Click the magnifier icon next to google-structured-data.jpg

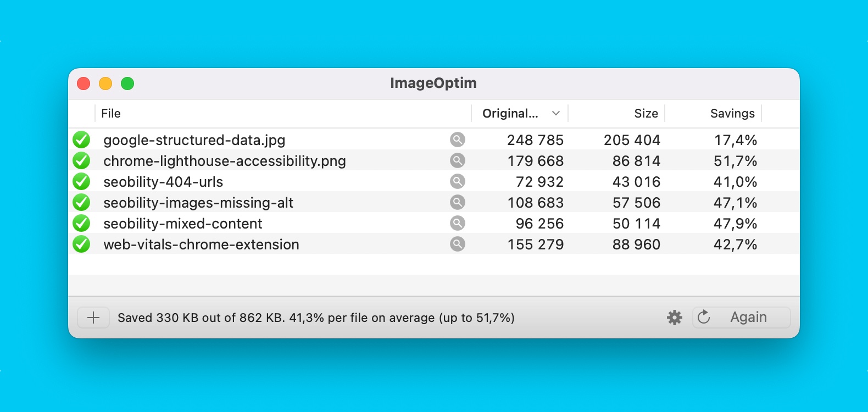coord(457,140)
